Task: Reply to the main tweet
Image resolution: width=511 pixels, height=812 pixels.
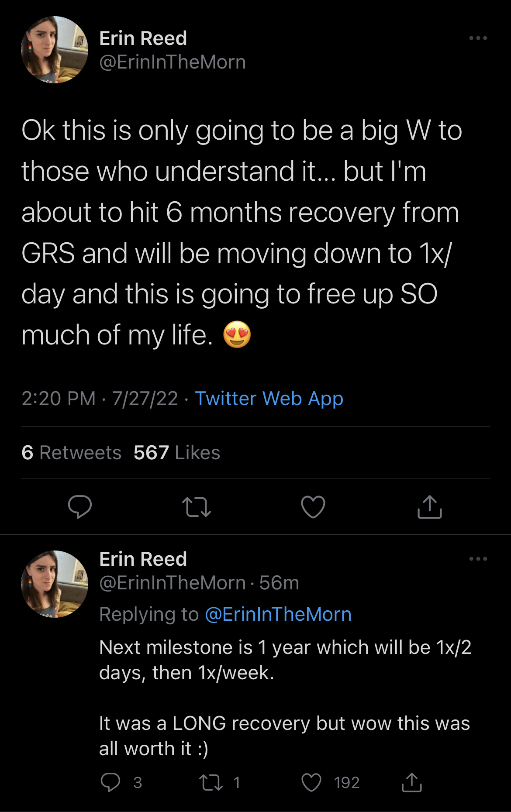Action: point(80,507)
